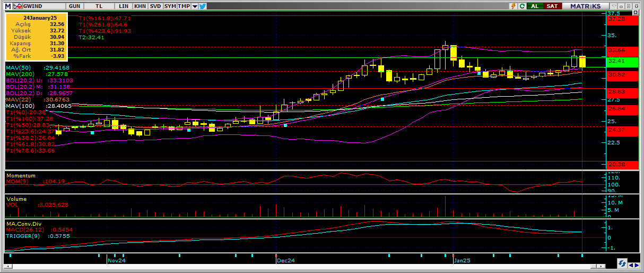The height and width of the screenshot is (273, 644).
Task: Toggle LIN linear scale mode
Action: coord(124,6)
